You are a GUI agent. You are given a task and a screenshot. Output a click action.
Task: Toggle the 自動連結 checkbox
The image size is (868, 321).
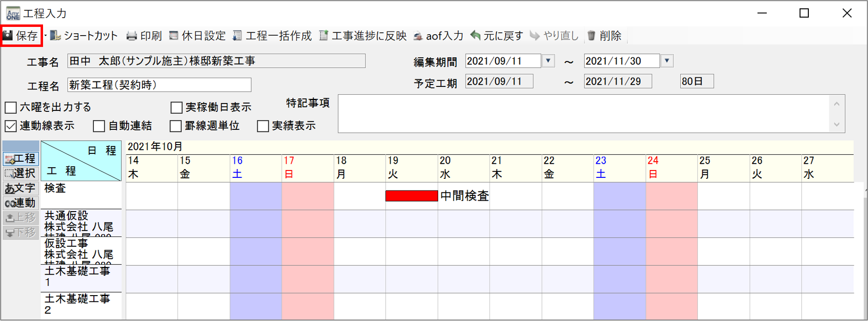(99, 126)
